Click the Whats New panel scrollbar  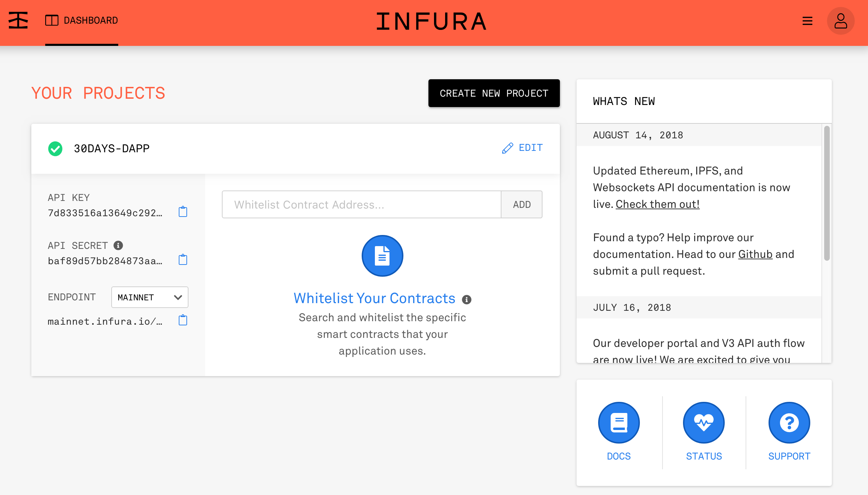coord(827,193)
